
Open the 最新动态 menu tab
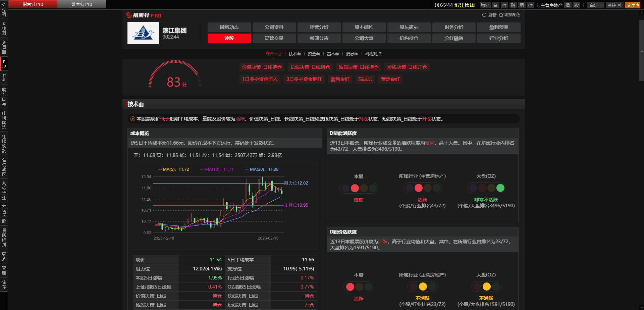click(229, 27)
